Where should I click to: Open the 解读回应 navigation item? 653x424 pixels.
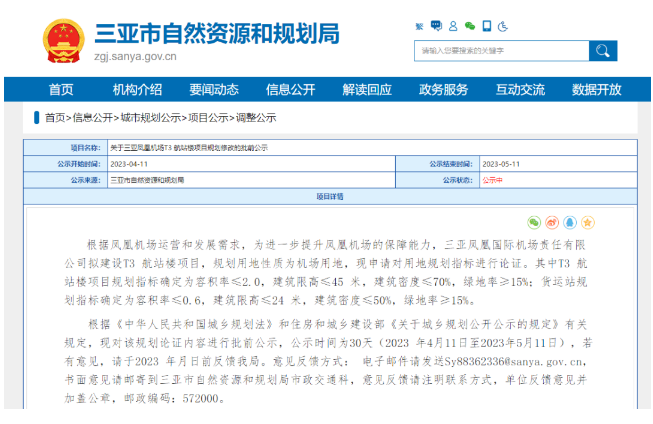coord(367,89)
